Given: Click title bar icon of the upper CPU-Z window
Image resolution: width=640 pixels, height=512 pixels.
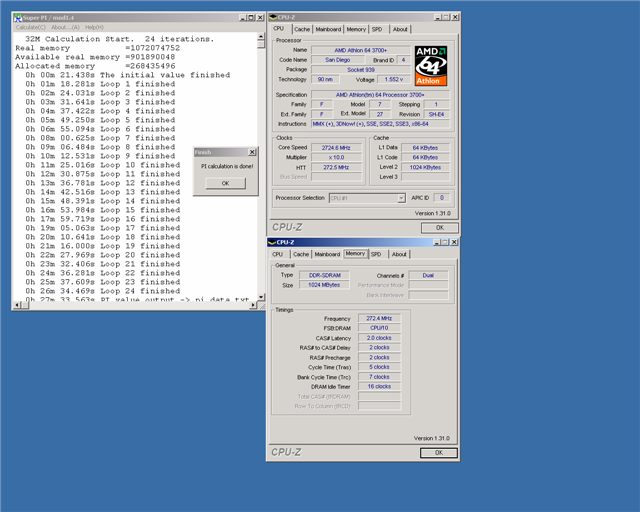Looking at the screenshot, I should pos(274,18).
